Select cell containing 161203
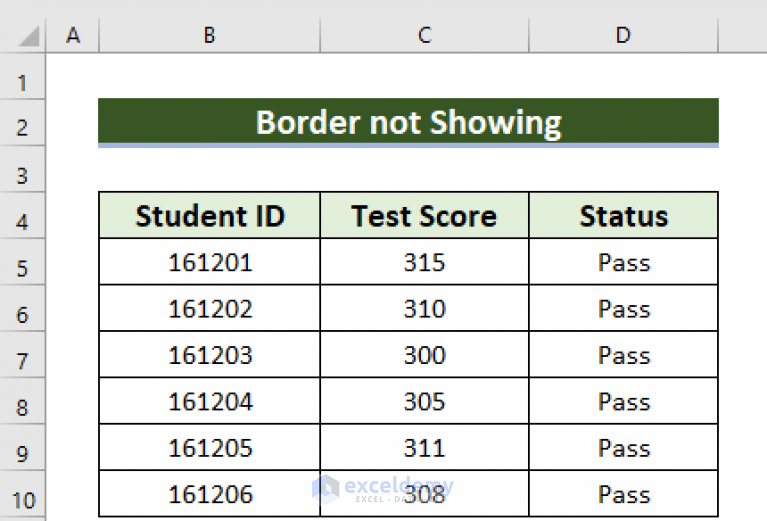This screenshot has height=521, width=767. tap(210, 354)
